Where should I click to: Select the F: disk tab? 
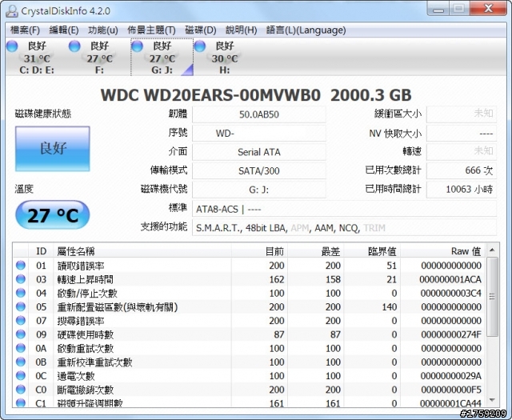tap(99, 57)
